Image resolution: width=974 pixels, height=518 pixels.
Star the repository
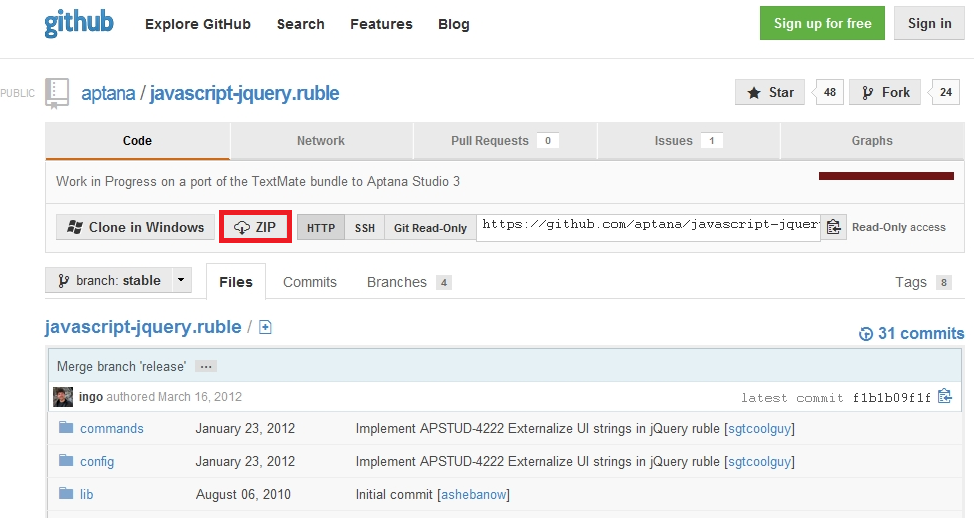pos(770,93)
